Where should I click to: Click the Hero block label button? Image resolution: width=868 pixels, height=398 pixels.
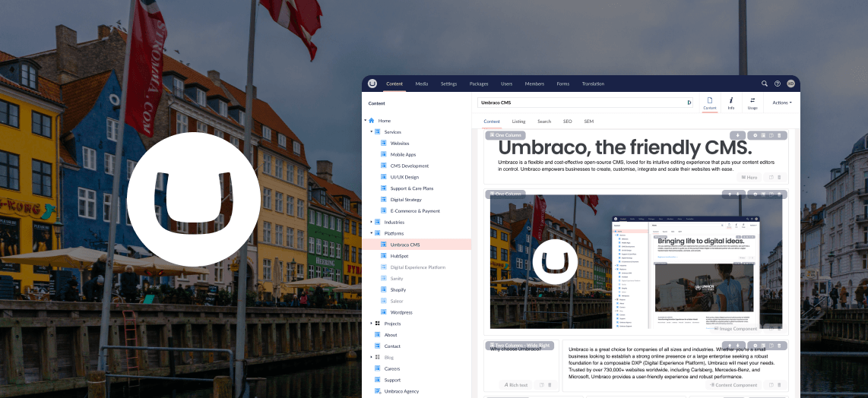(749, 177)
